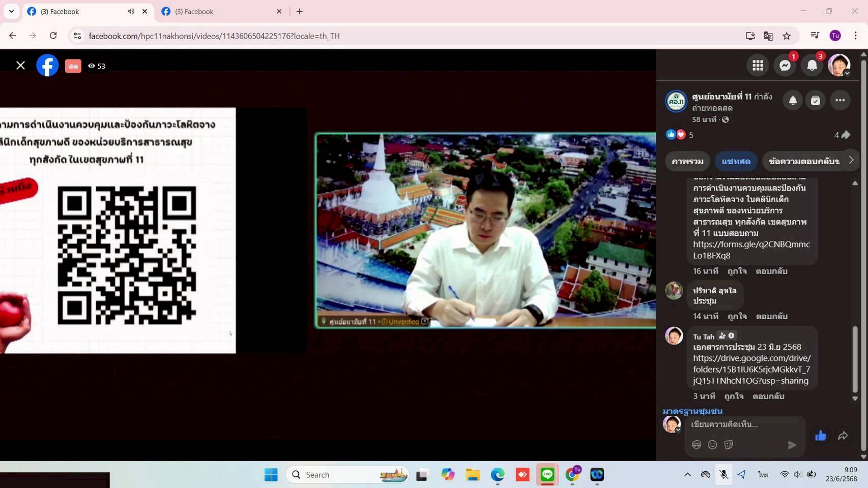868x488 pixels.
Task: Open File Explorer from the taskbar
Action: click(x=473, y=475)
